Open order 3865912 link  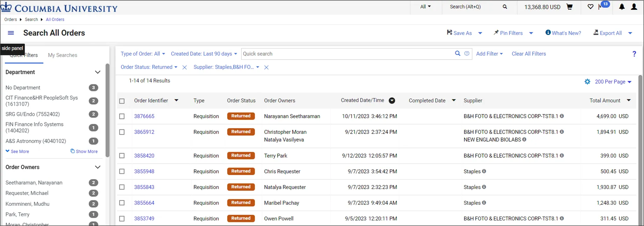[x=144, y=132]
